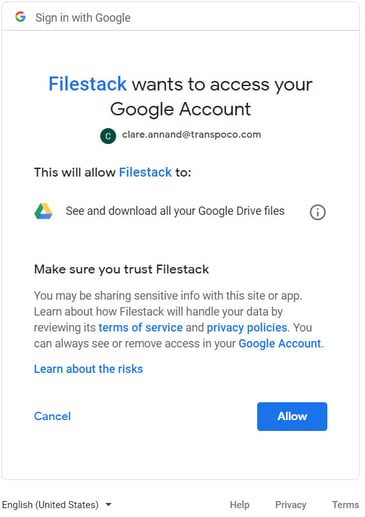The height and width of the screenshot is (517, 365).
Task: Click the Filestack link in the heading
Action: click(88, 84)
